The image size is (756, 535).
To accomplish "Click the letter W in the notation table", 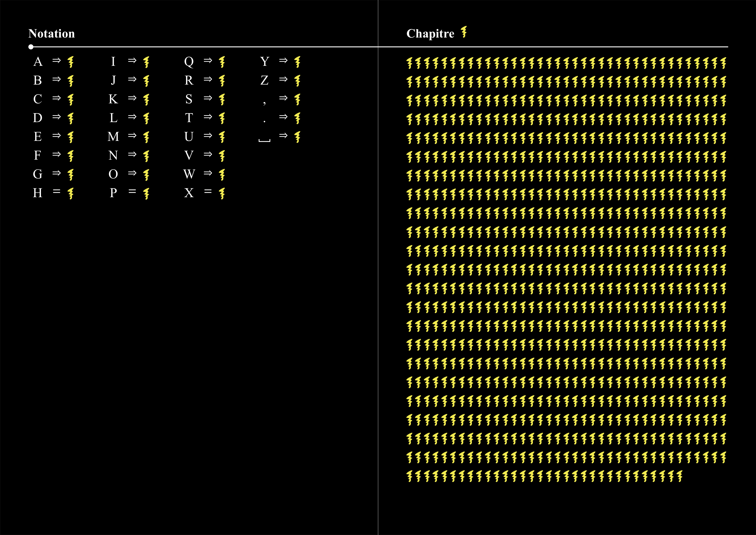I will point(189,174).
